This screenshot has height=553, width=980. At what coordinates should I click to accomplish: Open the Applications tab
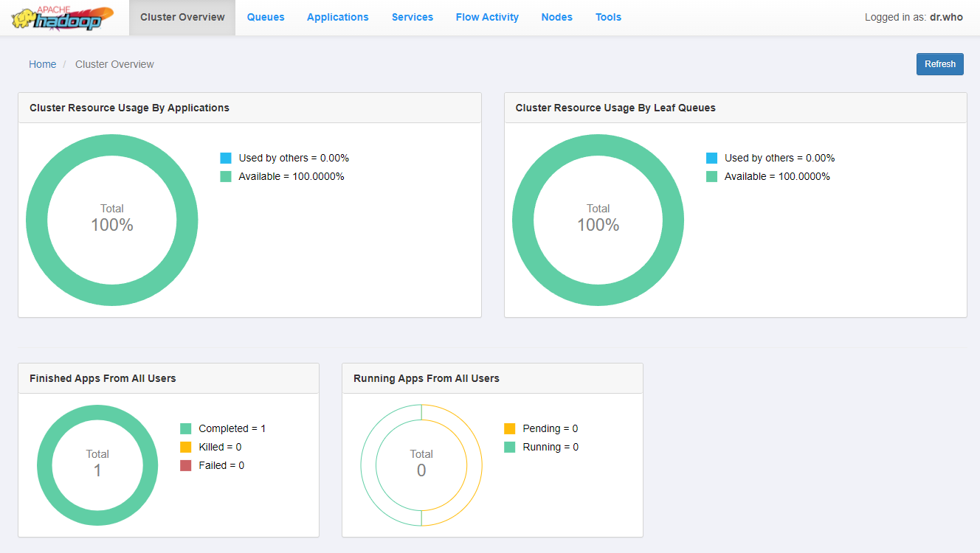click(x=338, y=17)
